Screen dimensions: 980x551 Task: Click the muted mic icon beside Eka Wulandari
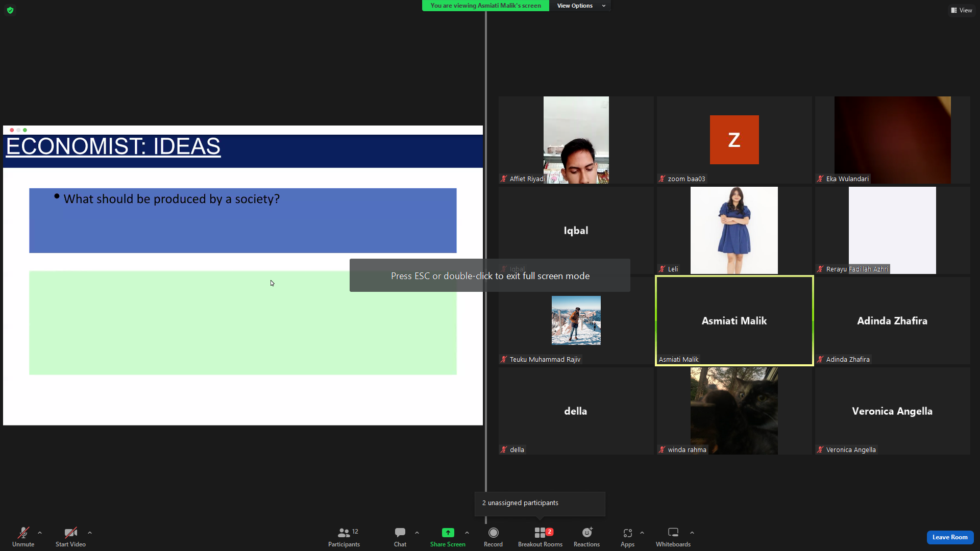coord(820,179)
